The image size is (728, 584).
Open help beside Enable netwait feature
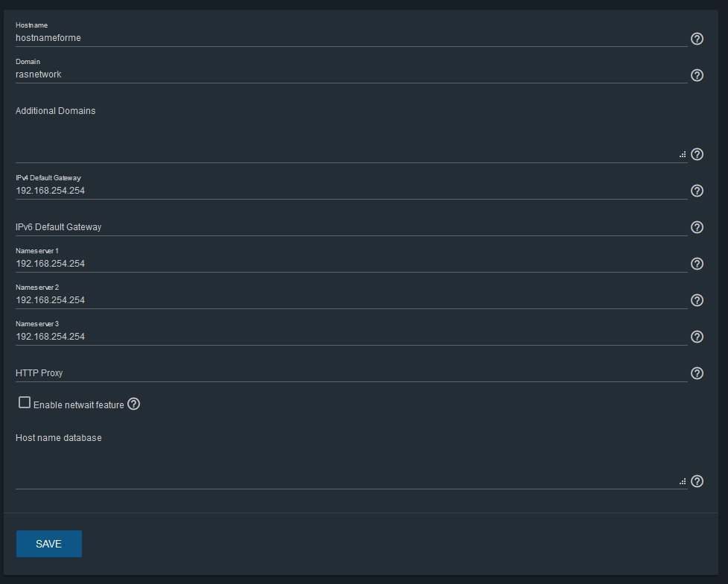pos(133,404)
